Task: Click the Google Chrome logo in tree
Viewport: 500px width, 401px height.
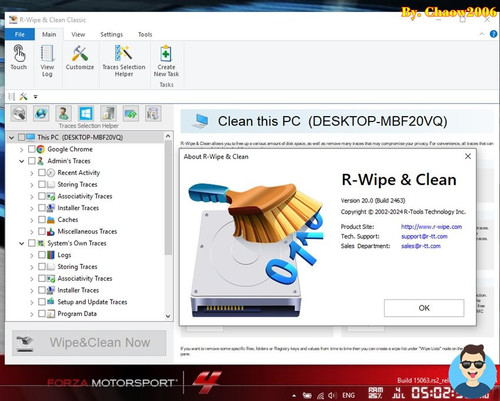Action: (x=41, y=149)
